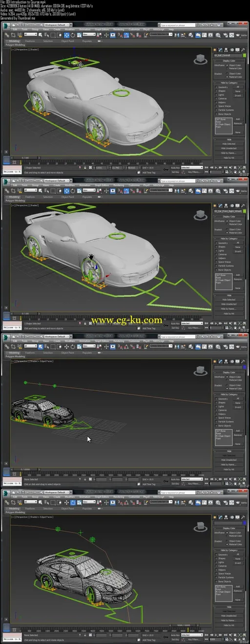Viewport: 250px width, 644px height.
Task: Click the ViewCube in the second screenshot
Action: (200, 215)
